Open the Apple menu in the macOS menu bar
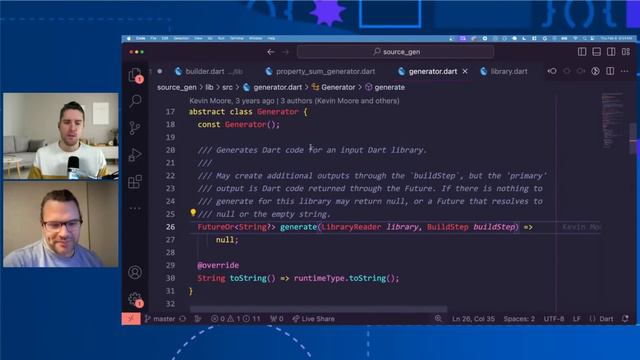This screenshot has height=360, width=640. click(129, 38)
